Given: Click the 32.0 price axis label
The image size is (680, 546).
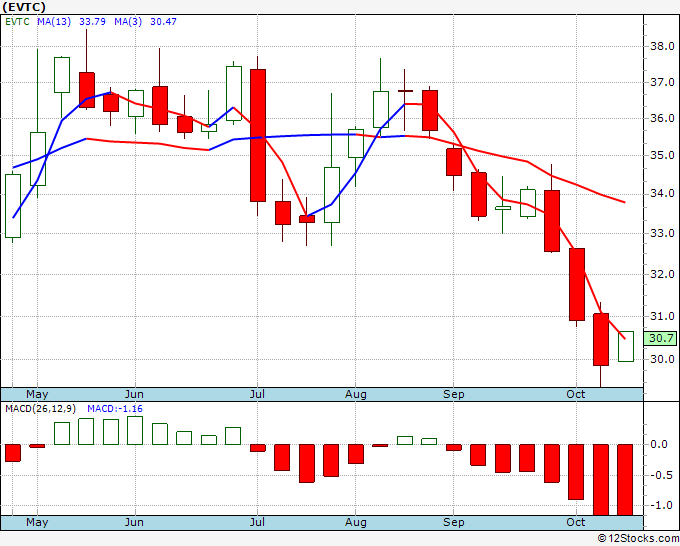Looking at the screenshot, I should pyautogui.click(x=662, y=274).
